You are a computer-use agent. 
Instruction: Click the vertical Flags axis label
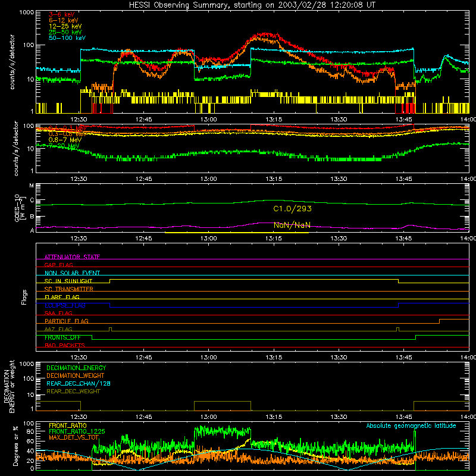click(x=24, y=297)
